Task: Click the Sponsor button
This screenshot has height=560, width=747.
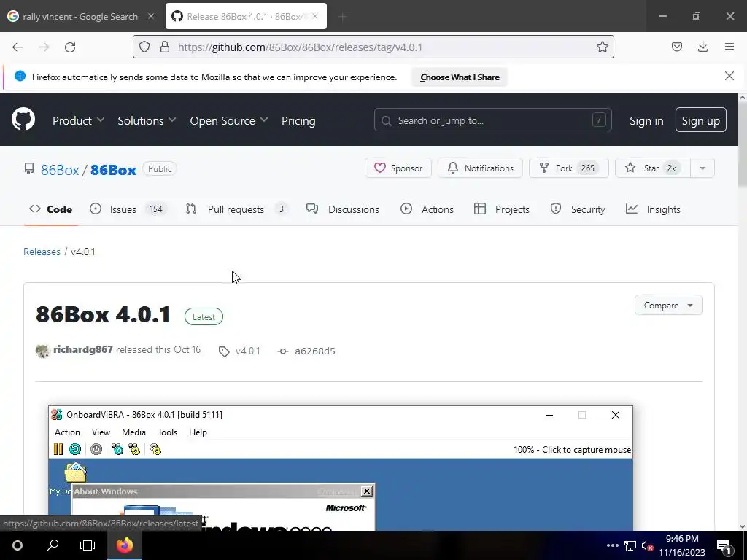Action: tap(398, 168)
